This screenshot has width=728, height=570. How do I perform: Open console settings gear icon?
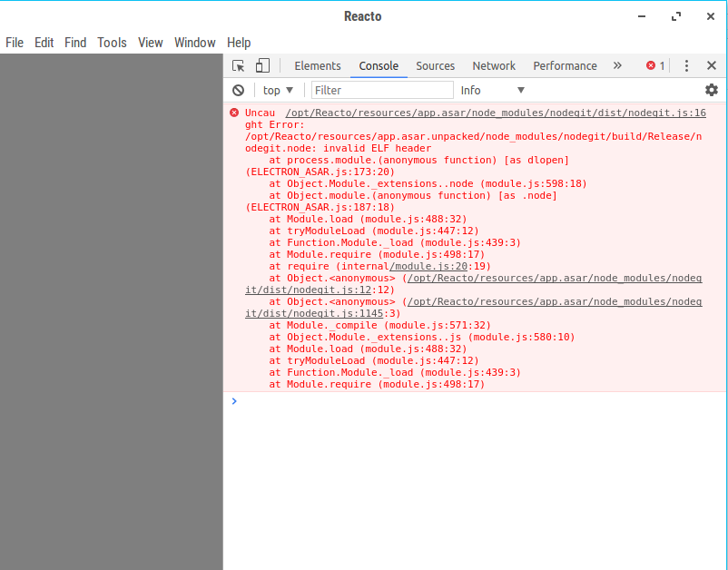(712, 90)
